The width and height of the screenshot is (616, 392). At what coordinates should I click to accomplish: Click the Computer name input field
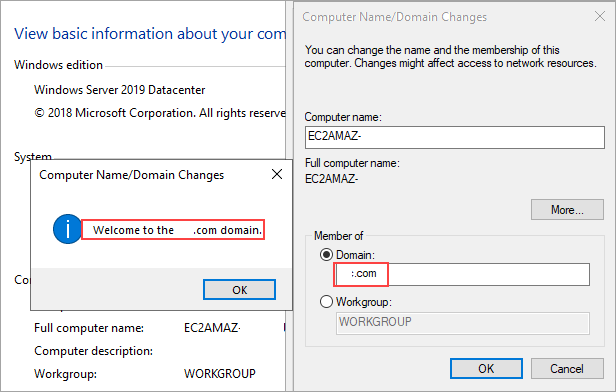(455, 137)
